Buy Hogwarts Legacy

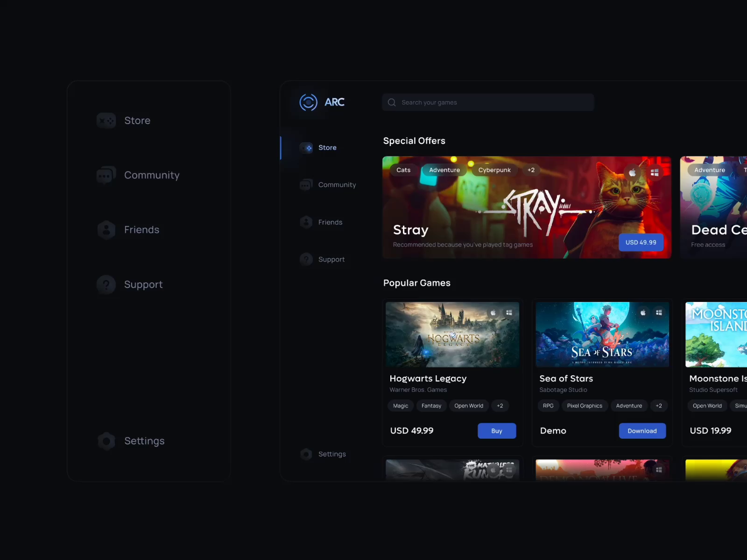497,430
